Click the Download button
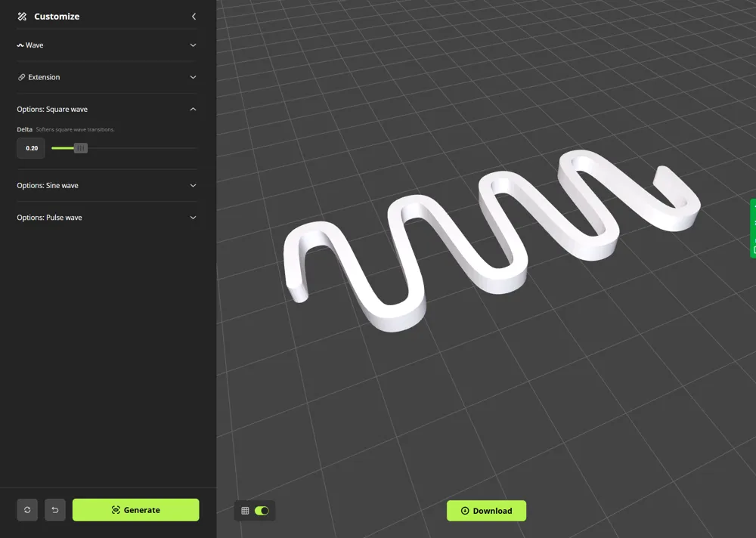This screenshot has height=538, width=756. tap(486, 510)
